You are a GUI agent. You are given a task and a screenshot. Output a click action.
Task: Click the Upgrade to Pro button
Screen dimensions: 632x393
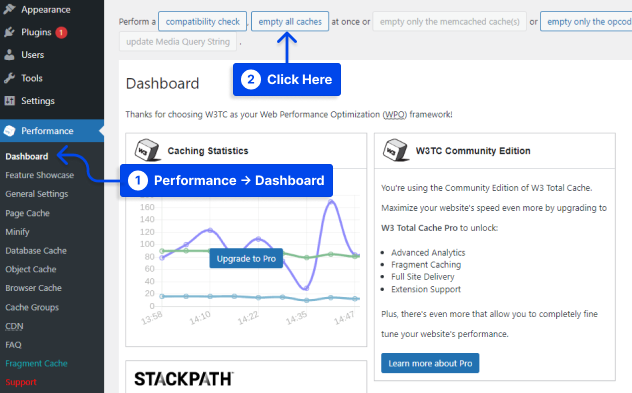[246, 258]
